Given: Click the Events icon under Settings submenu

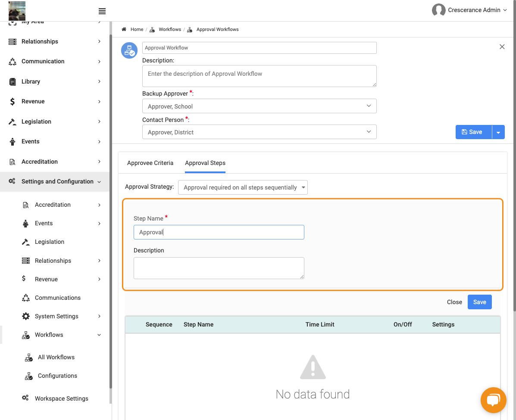Looking at the screenshot, I should [x=26, y=224].
